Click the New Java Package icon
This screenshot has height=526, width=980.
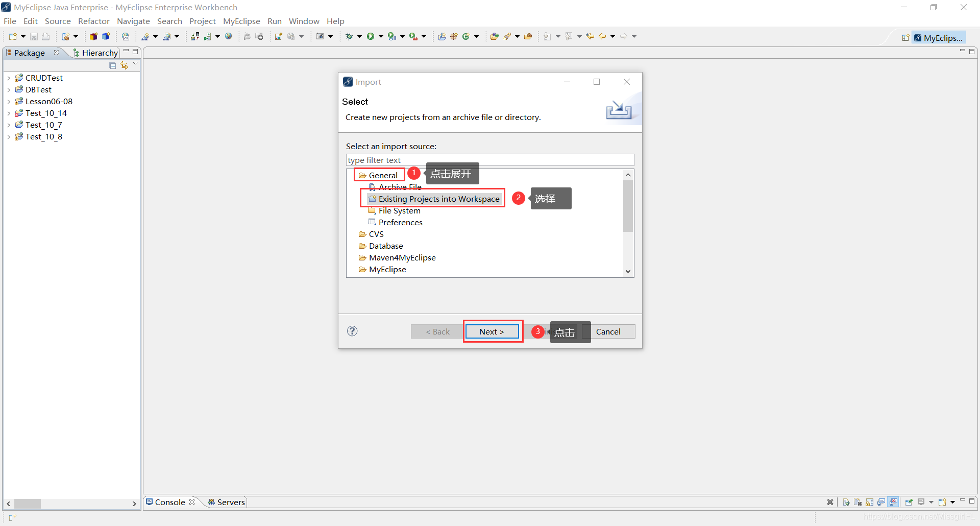coord(454,36)
